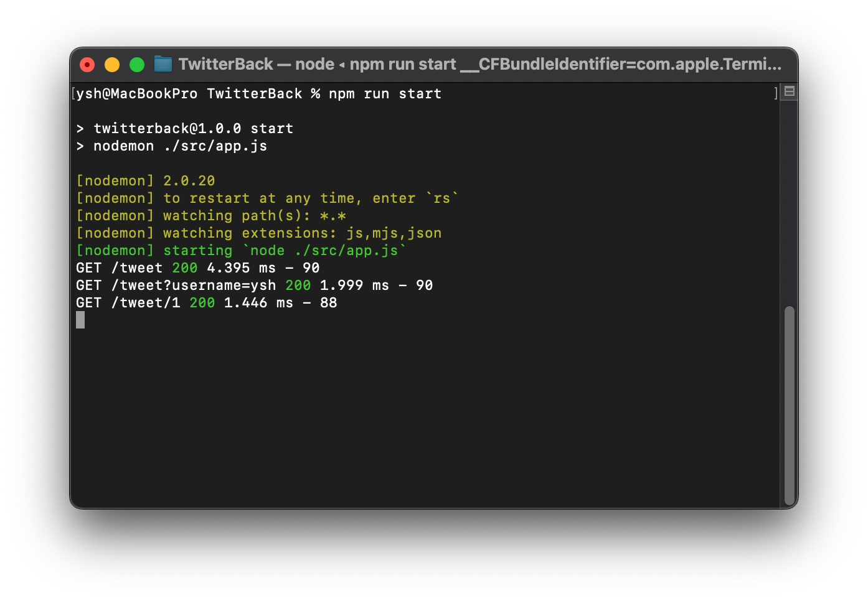The width and height of the screenshot is (868, 601).
Task: Click the 'GET /tweet?username=ysh' log line
Action: click(255, 286)
